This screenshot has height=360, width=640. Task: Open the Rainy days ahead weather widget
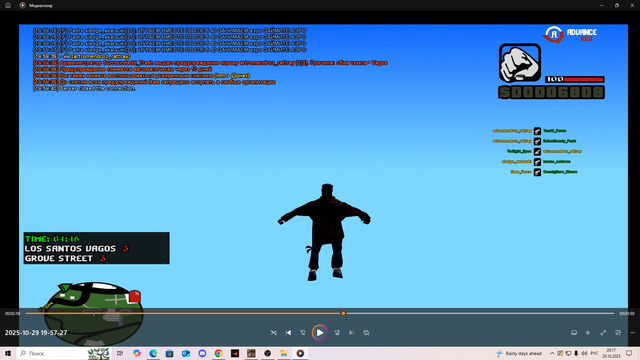tap(519, 353)
